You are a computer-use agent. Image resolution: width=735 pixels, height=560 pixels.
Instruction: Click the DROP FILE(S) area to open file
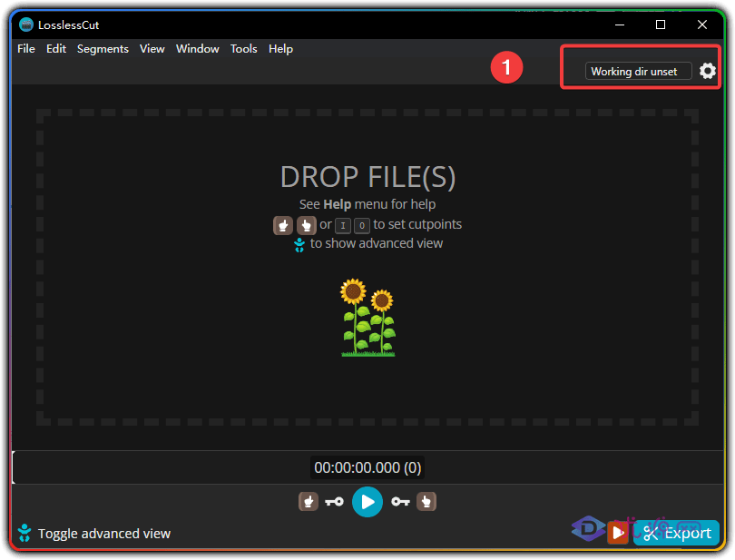367,176
